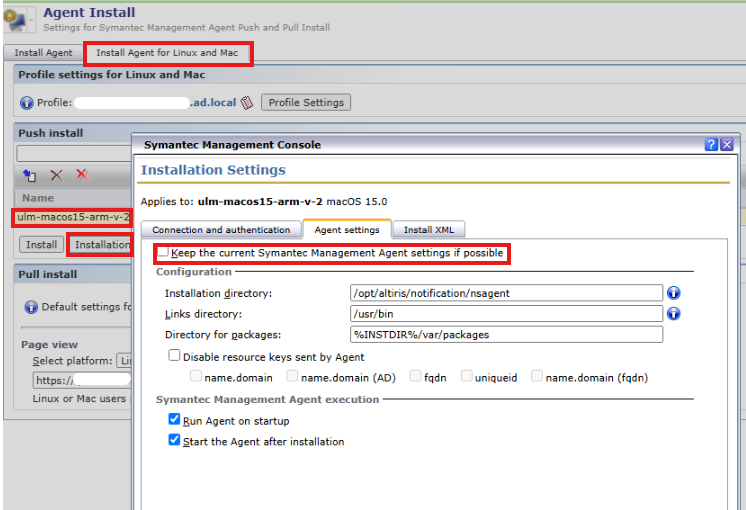Click the info icon beside Installation directory
Viewport: 746px width, 510px height.
tap(673, 293)
